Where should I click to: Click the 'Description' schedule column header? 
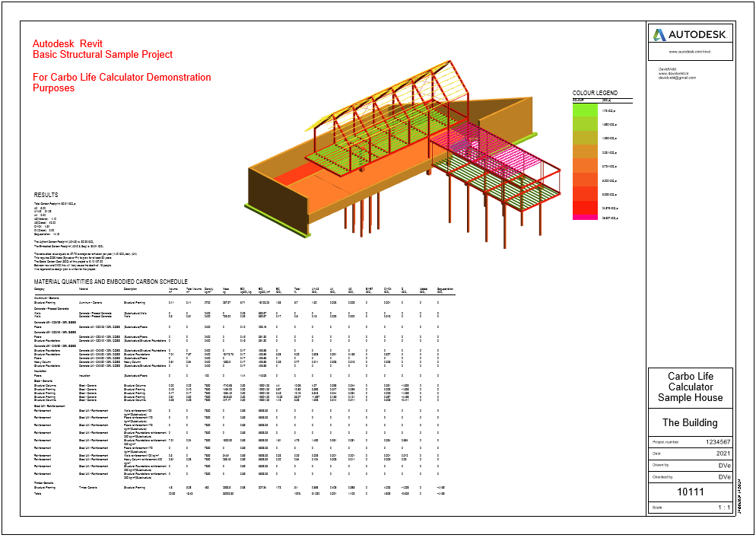(x=131, y=289)
